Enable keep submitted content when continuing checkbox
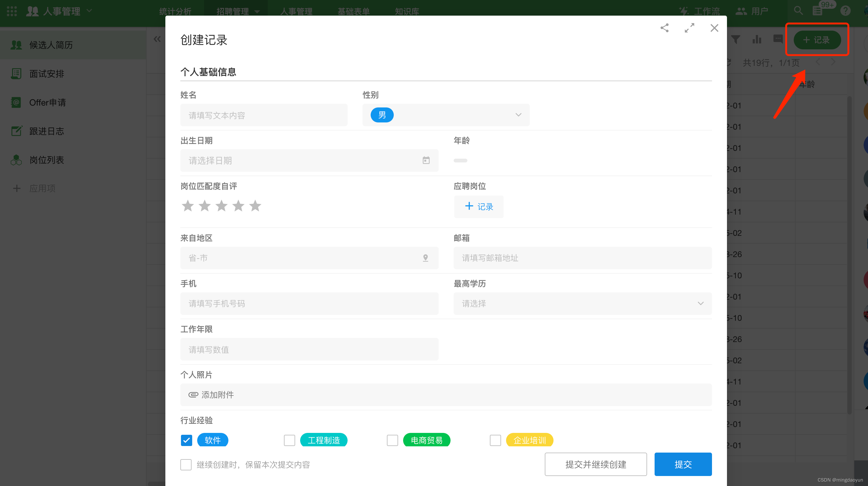Viewport: 868px width, 486px height. point(186,464)
